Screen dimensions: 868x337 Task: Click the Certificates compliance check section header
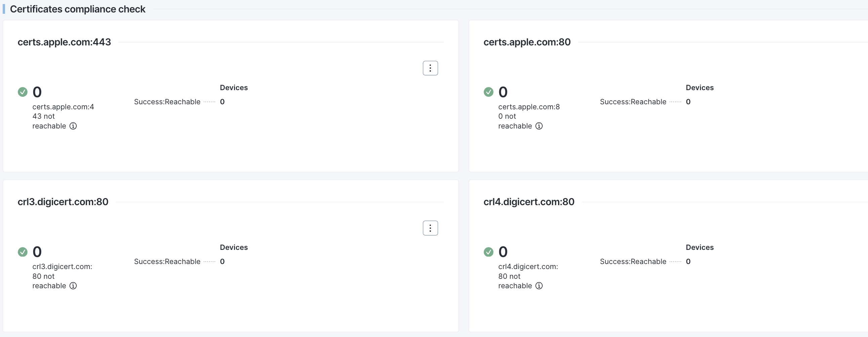(x=78, y=9)
